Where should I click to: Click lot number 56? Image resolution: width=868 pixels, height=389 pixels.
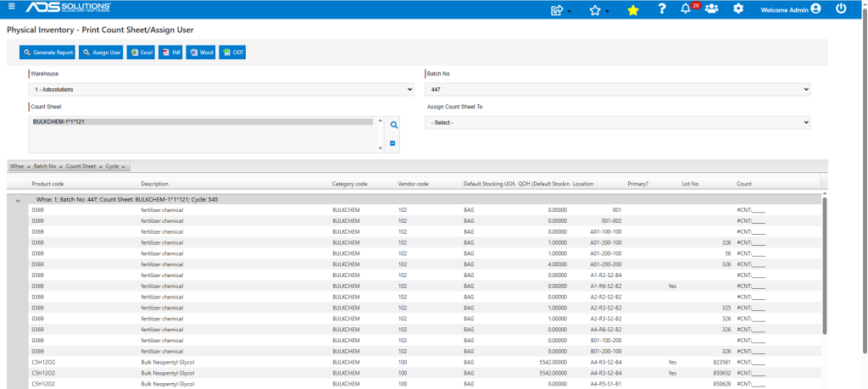728,253
